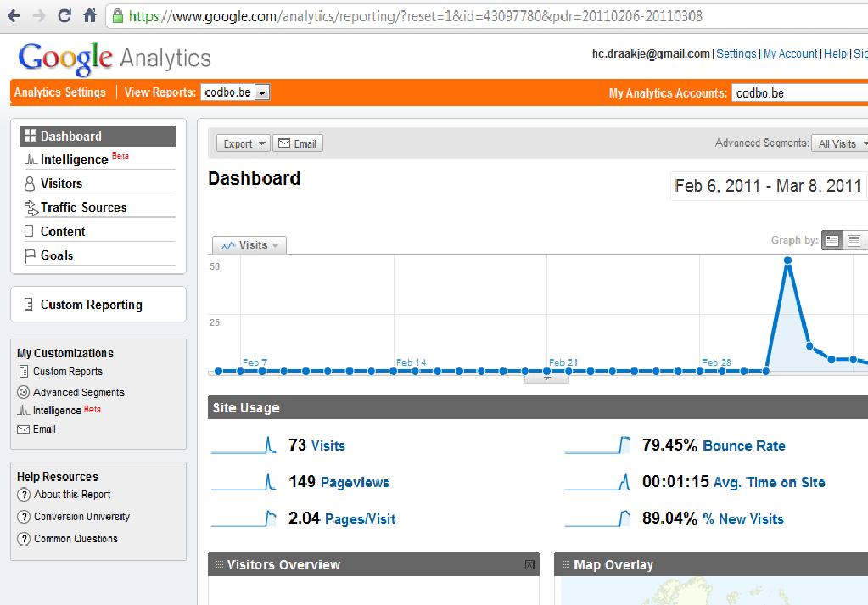Open the Help link in the header

point(836,53)
